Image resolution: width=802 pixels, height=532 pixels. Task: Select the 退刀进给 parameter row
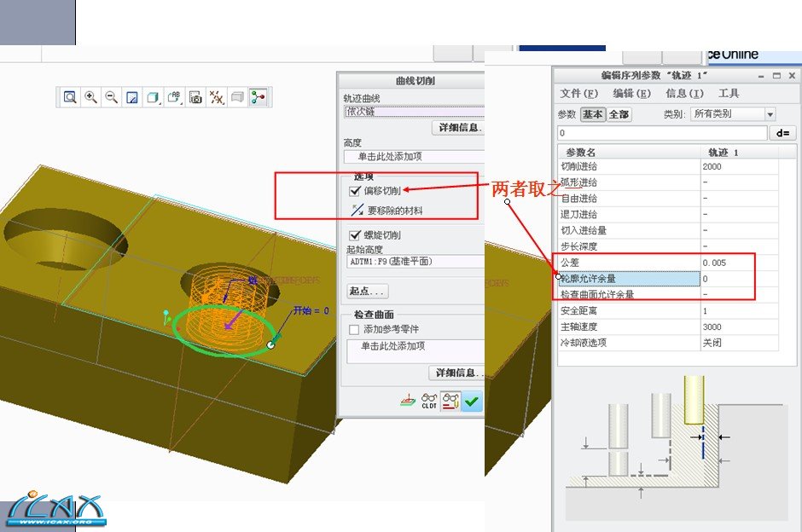coord(668,215)
